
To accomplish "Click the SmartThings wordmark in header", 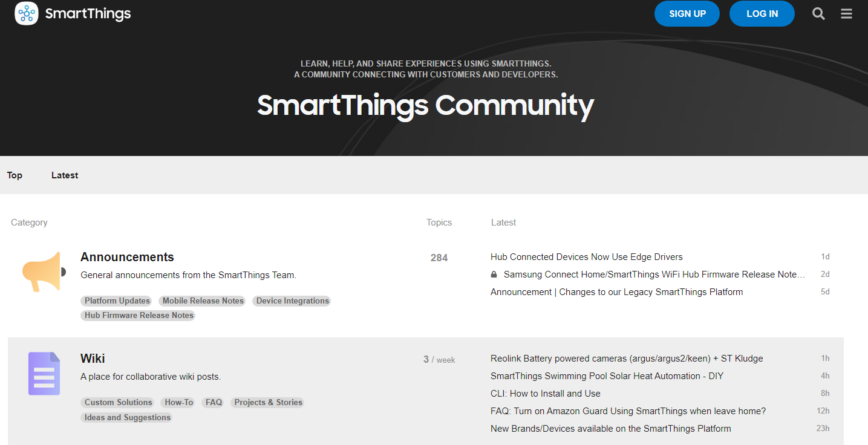I will click(x=88, y=14).
